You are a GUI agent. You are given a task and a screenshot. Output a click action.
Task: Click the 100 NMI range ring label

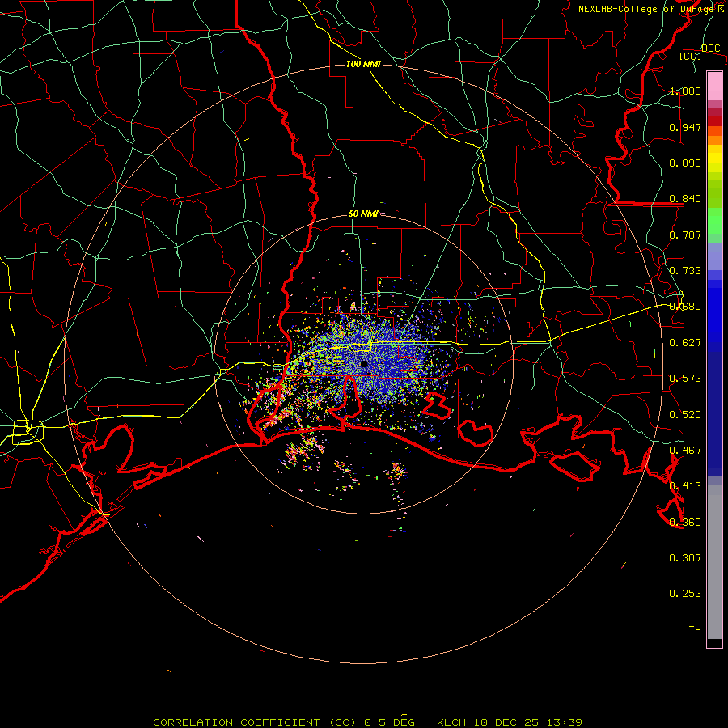[363, 64]
